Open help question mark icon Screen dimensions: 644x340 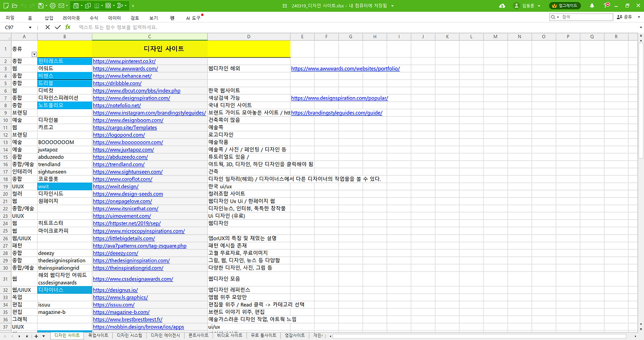point(607,6)
